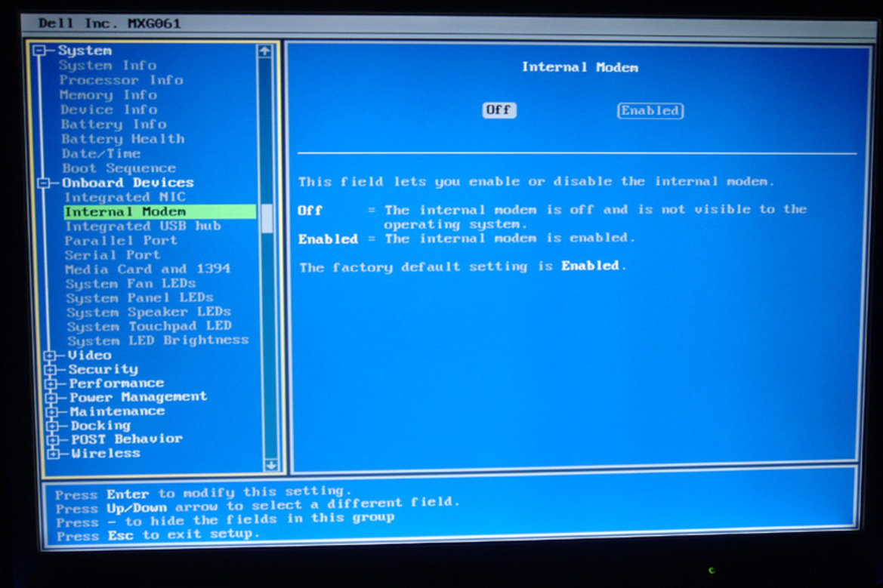Select Parallel Port setting

121,241
